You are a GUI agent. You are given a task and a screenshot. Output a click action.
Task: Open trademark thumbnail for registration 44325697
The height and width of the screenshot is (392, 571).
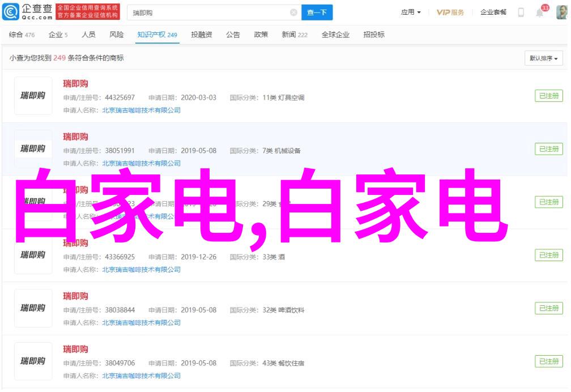pyautogui.click(x=33, y=96)
